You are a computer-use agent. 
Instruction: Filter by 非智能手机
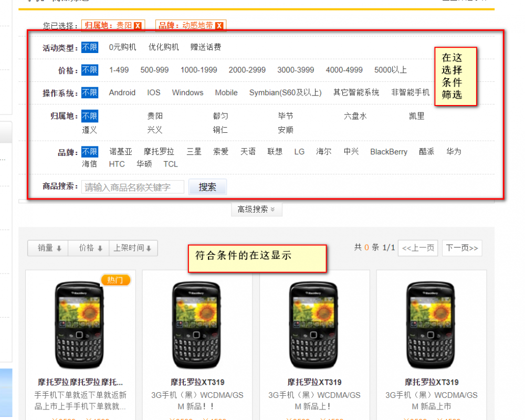411,92
